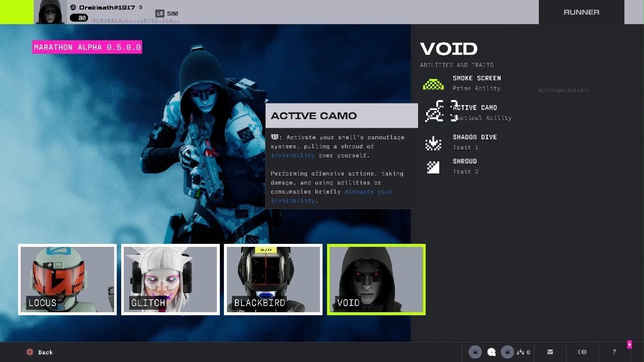Screen dimensions: 644x362
Task: Click the second locked squad slot icon
Action: [508, 352]
